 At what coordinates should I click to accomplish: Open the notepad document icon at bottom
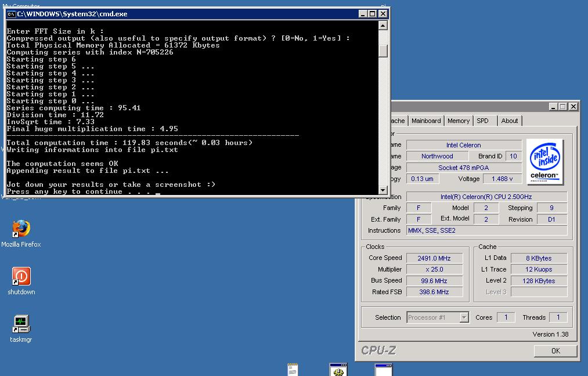293,370
